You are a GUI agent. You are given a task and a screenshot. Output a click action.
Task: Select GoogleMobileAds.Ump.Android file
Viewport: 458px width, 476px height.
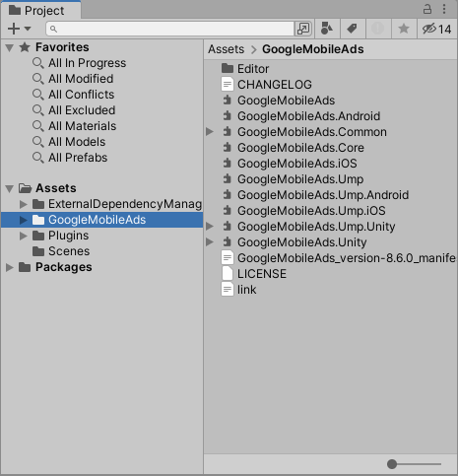(323, 195)
